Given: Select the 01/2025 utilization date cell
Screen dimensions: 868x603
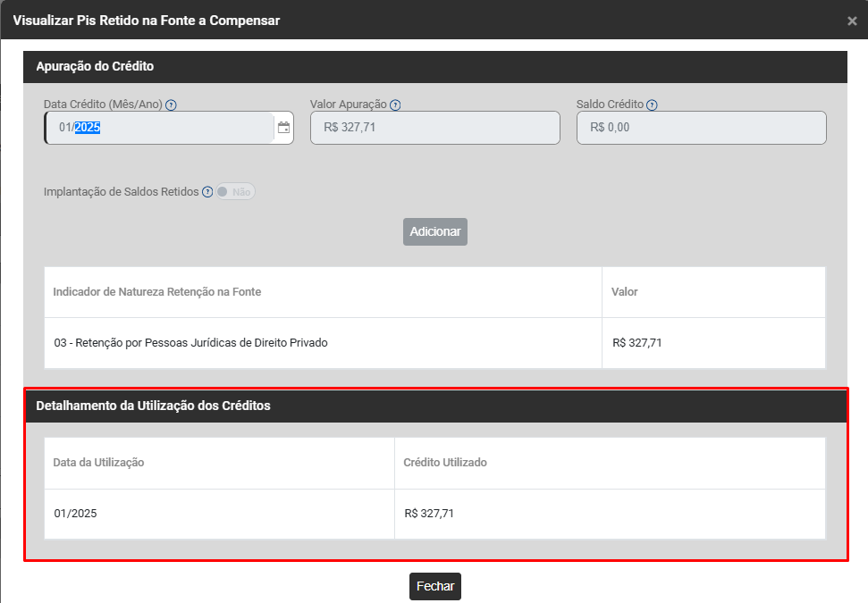Looking at the screenshot, I should click(x=76, y=514).
